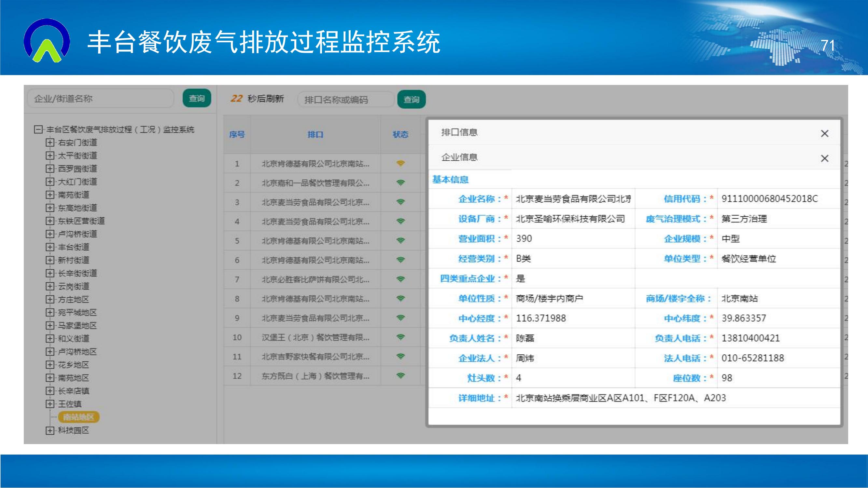868x488 pixels.
Task: Click the Fengtai system logo in header
Action: 47,41
